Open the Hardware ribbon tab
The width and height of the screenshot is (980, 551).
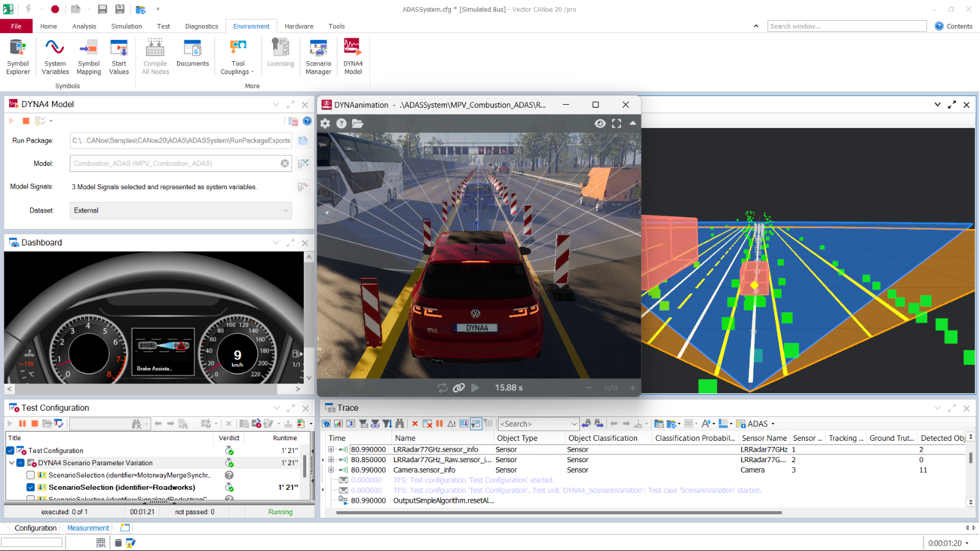[299, 26]
